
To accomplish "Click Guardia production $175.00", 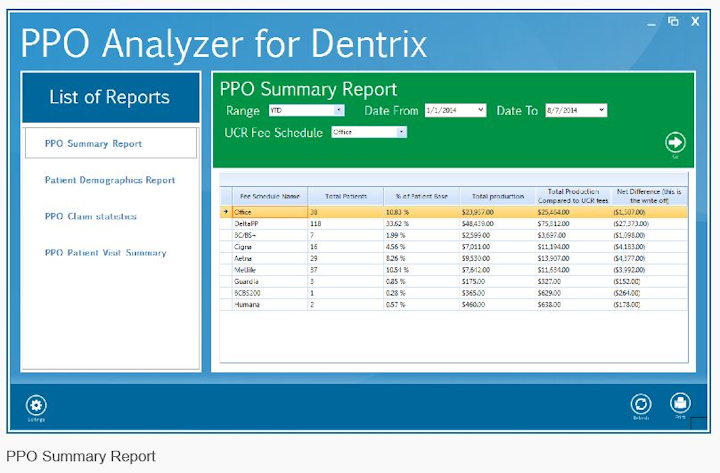I will point(473,282).
